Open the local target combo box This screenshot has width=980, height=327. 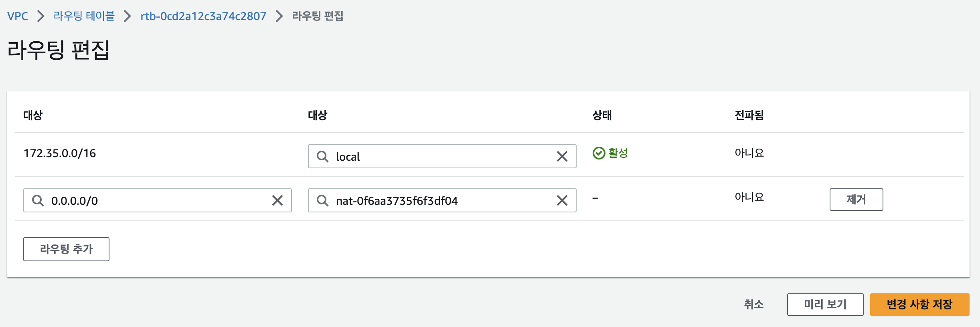(x=442, y=156)
